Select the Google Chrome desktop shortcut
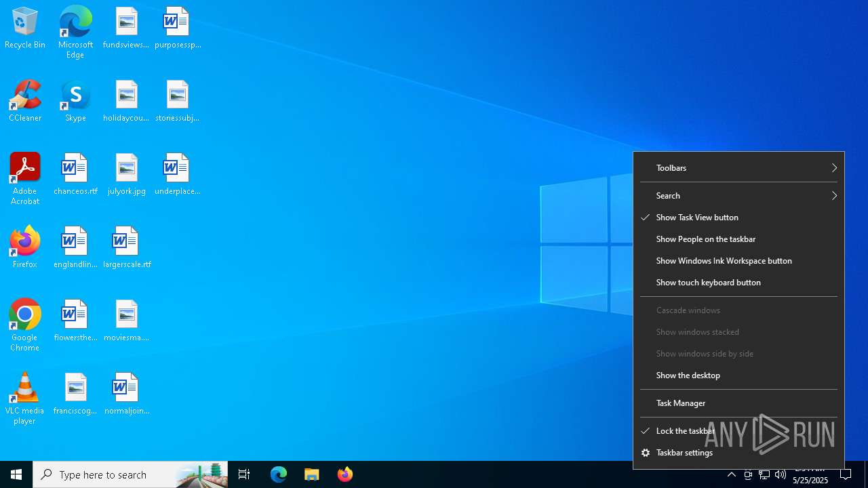The width and height of the screenshot is (868, 488). pos(25,325)
